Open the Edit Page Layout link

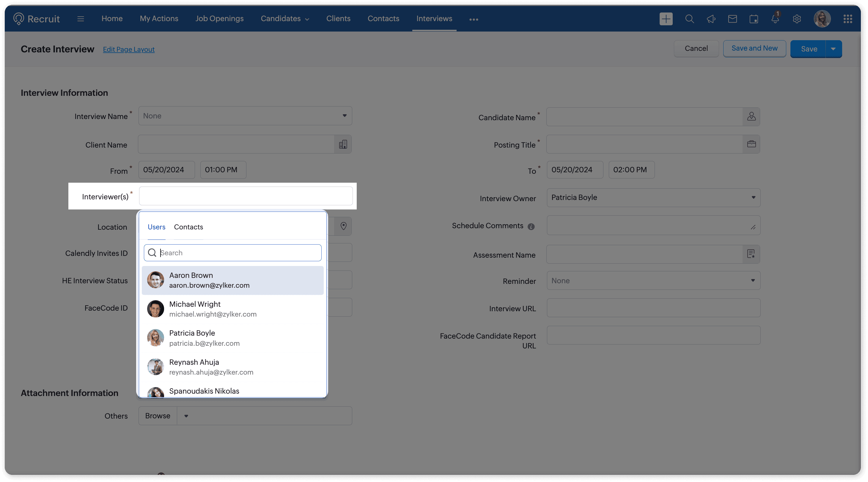pyautogui.click(x=129, y=49)
